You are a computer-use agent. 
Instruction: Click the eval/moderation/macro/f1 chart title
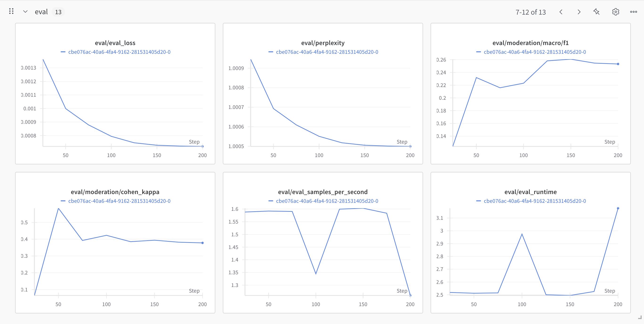click(x=530, y=43)
